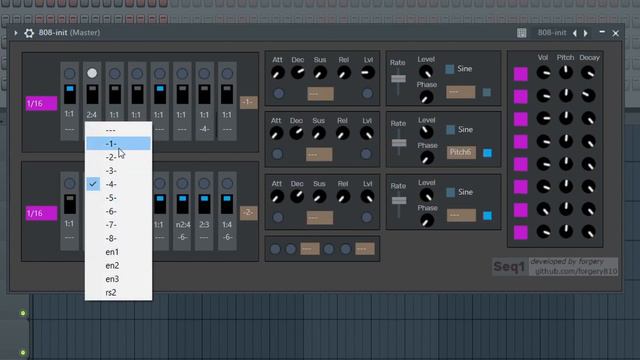Adjust the first step fader in top sequencer
The height and width of the screenshot is (360, 640).
[x=70, y=94]
